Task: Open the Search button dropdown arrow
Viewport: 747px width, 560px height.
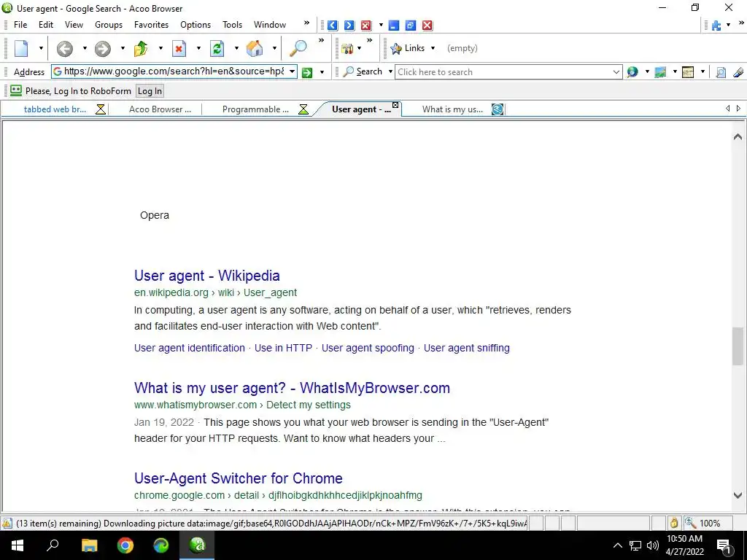Action: [x=390, y=72]
